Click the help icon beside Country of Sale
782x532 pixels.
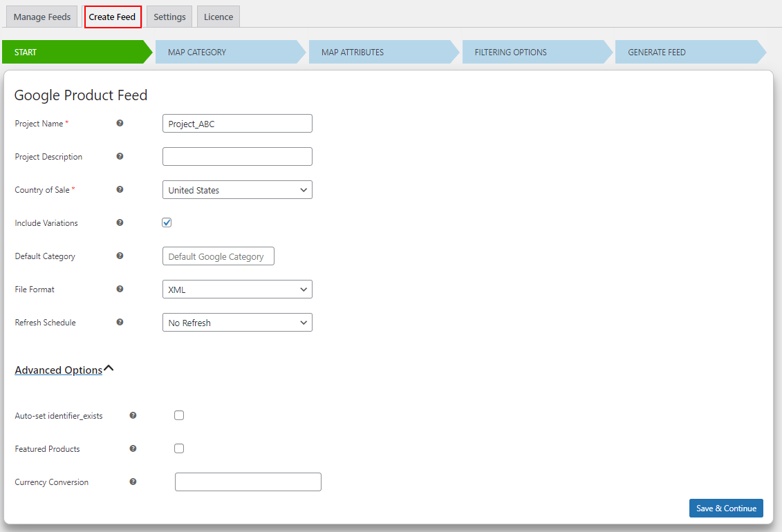pos(120,189)
